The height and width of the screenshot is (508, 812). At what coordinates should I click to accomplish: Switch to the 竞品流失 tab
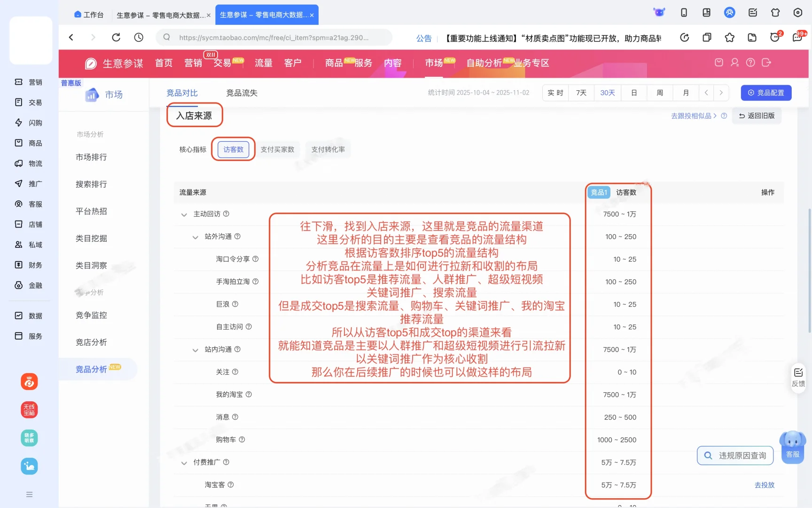pos(242,93)
